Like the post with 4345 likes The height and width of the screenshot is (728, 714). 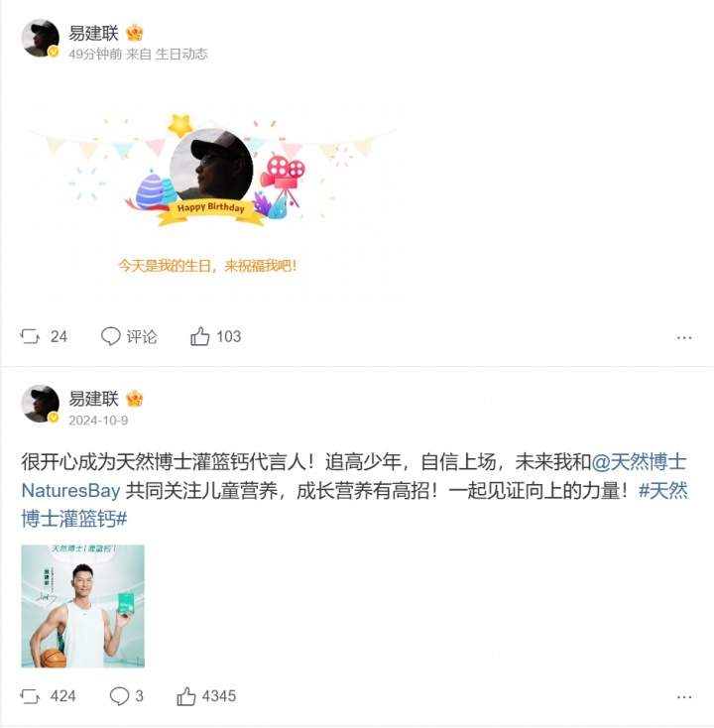tap(206, 696)
